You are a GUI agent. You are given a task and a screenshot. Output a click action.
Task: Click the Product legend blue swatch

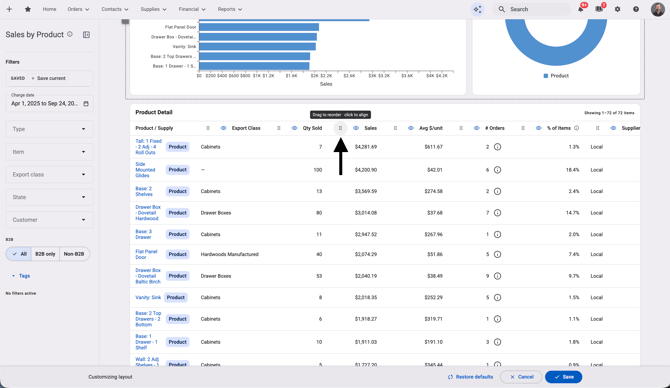546,76
